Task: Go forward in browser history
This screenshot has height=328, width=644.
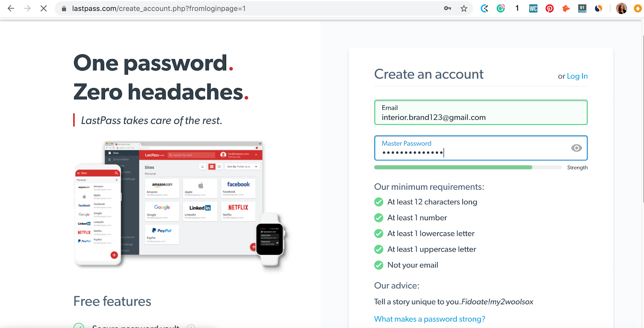Action: point(27,8)
